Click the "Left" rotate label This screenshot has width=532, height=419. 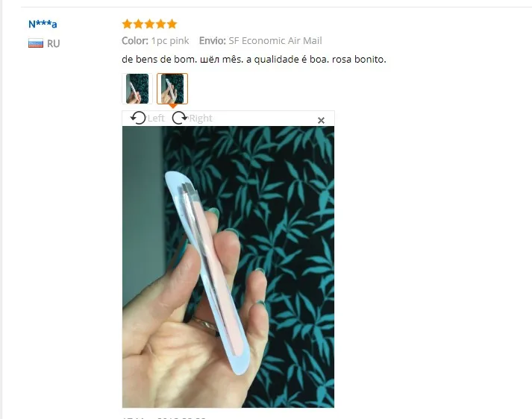(156, 119)
